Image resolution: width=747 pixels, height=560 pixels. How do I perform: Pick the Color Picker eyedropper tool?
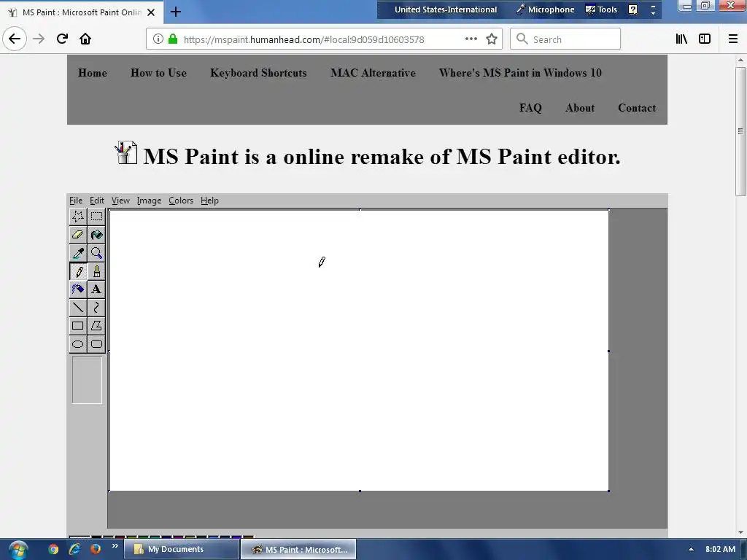77,253
